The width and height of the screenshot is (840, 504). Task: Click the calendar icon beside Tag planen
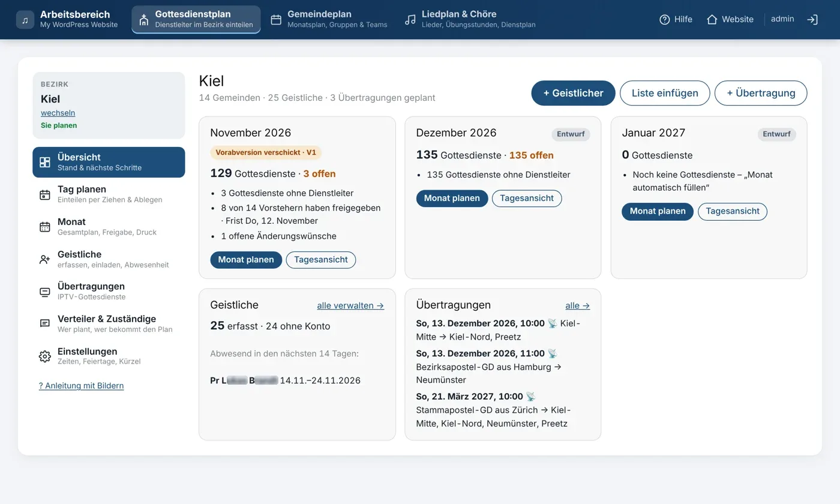tap(45, 194)
